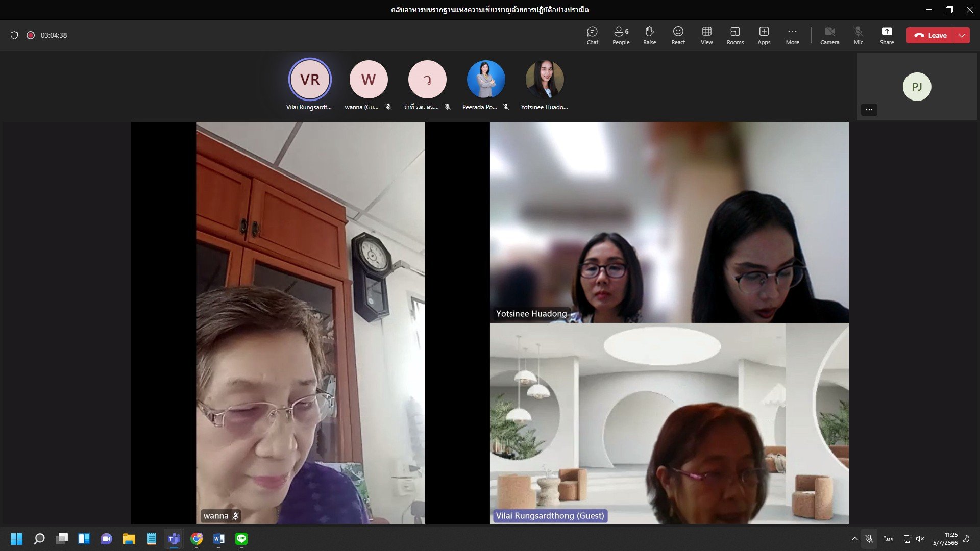Raise your hand in meeting

[x=649, y=35]
